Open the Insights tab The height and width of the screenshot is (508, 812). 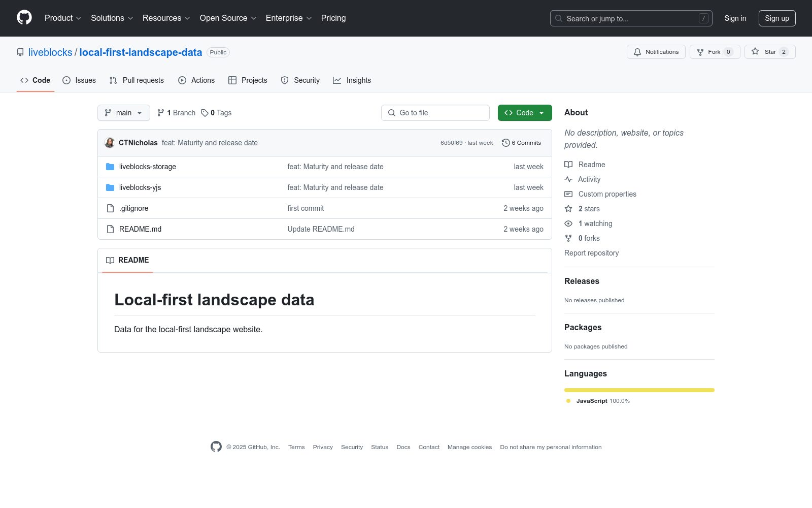pyautogui.click(x=352, y=80)
